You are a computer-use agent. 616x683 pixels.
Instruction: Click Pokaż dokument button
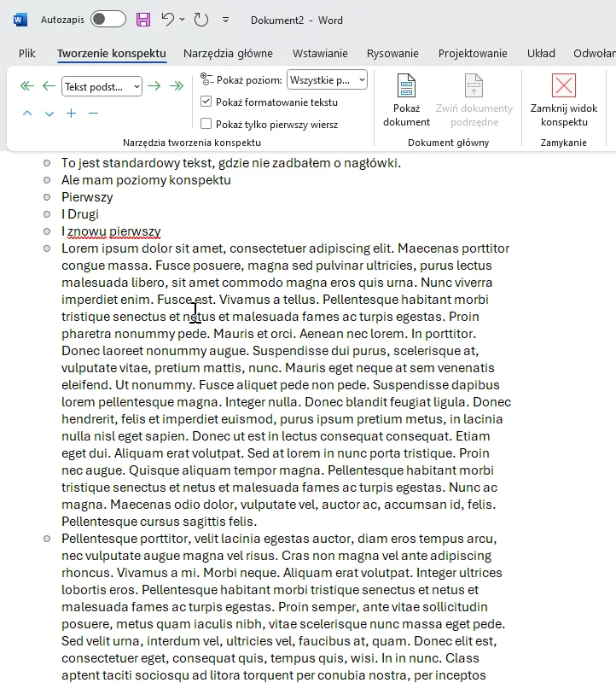[406, 101]
